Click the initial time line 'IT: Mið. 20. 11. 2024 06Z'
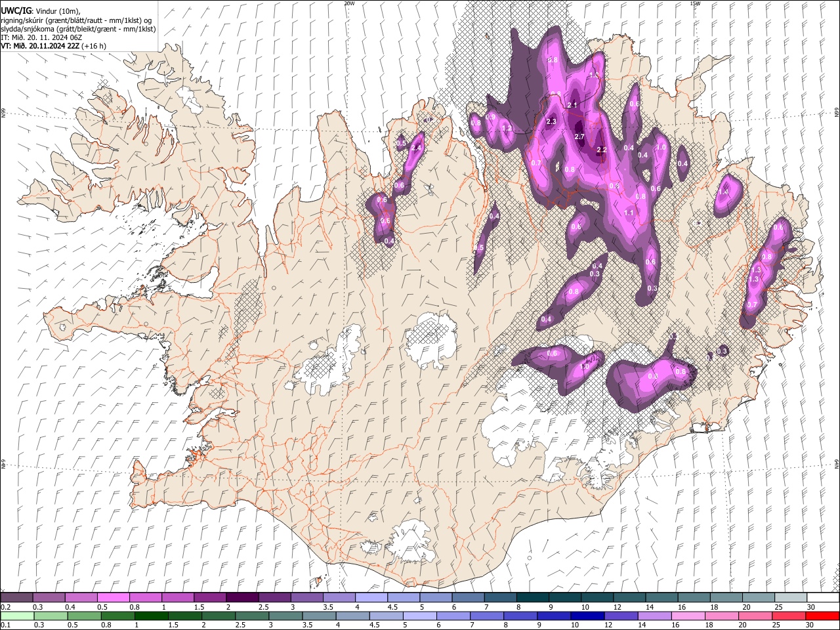The width and height of the screenshot is (840, 630). pyautogui.click(x=41, y=37)
